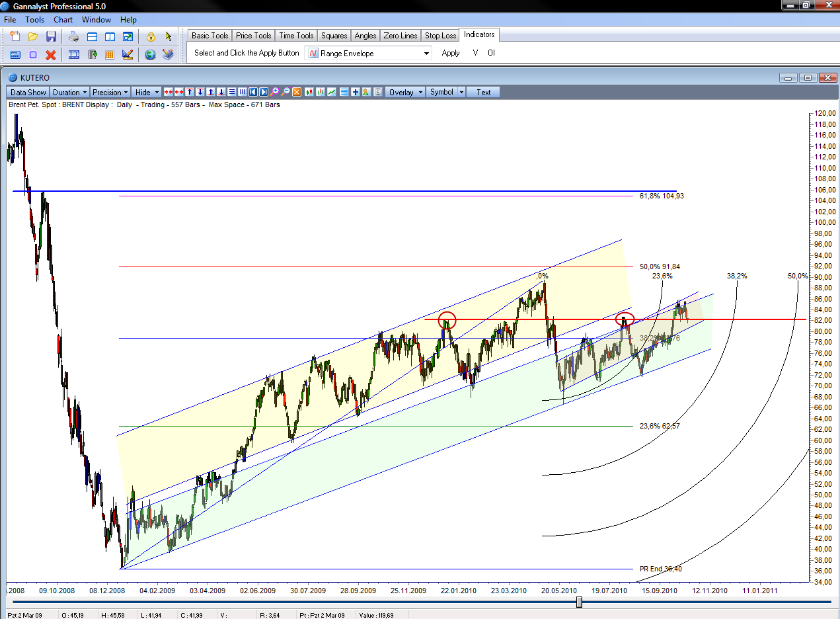Click the padlock lock icon
Viewport: 840px width, 619px height.
coord(151,36)
